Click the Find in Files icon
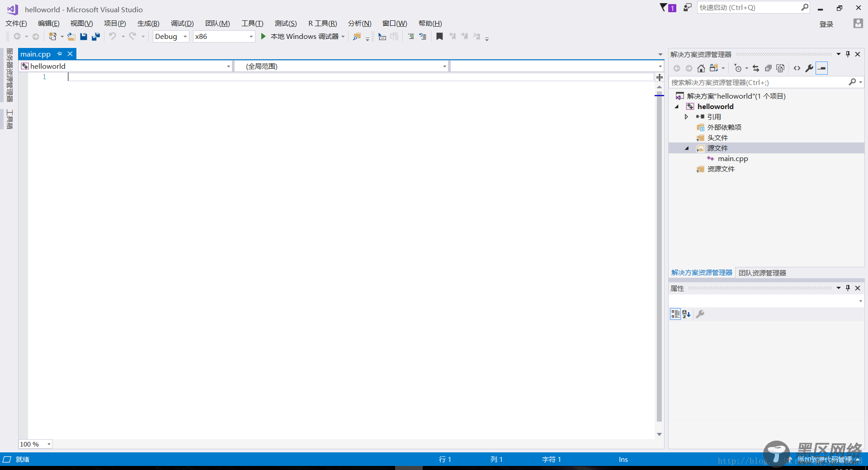Image resolution: width=868 pixels, height=470 pixels. point(357,37)
